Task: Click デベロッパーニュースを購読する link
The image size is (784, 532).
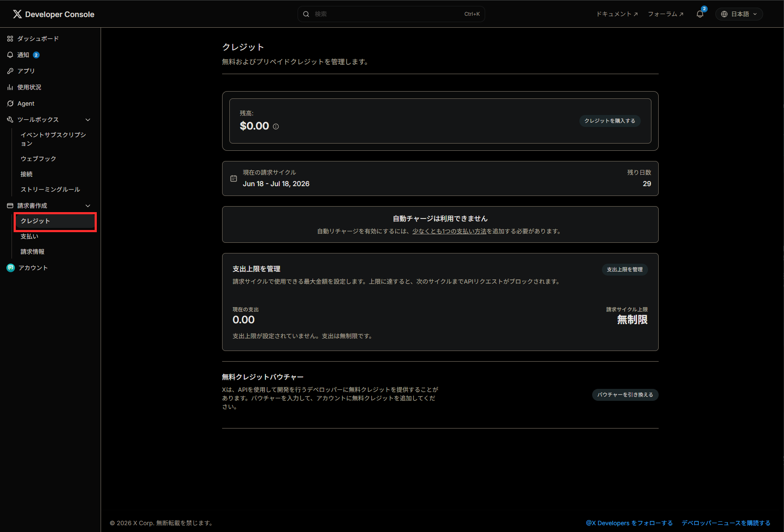Action: click(726, 523)
